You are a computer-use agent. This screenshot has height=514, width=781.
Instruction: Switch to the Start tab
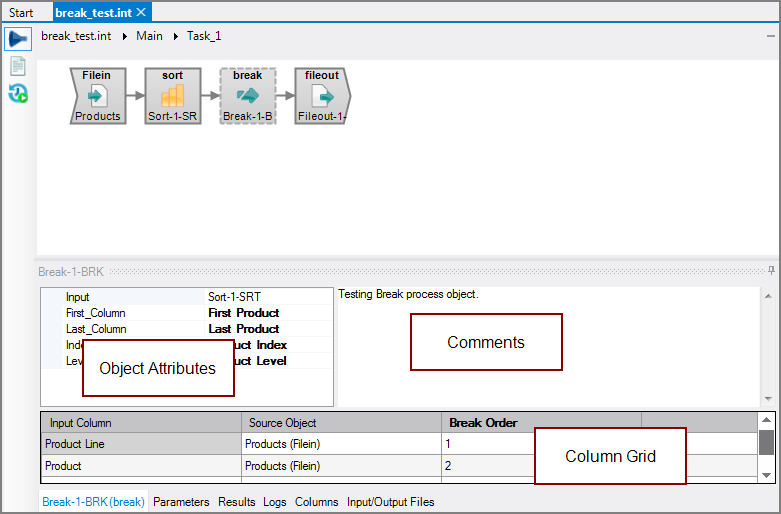click(x=21, y=13)
